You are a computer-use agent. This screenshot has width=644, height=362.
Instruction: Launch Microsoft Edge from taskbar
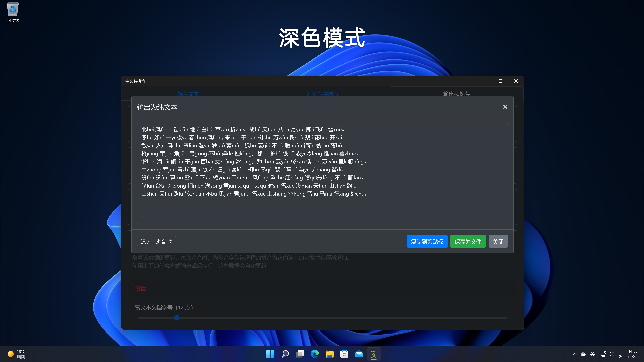[314, 354]
